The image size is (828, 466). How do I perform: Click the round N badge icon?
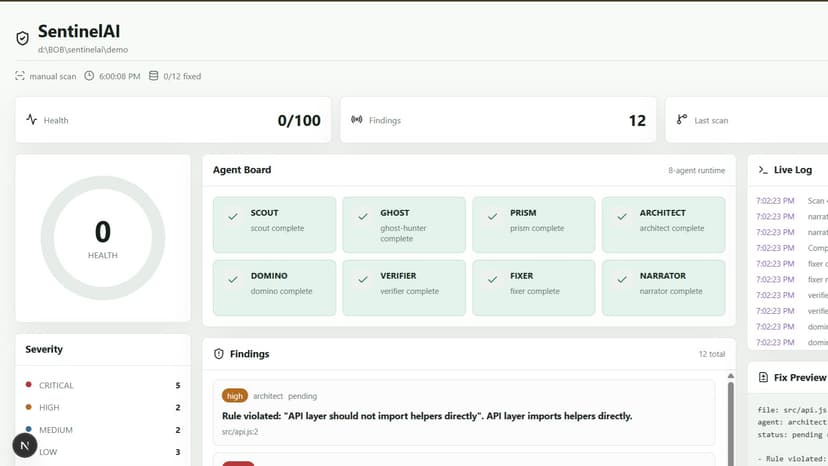click(x=25, y=445)
